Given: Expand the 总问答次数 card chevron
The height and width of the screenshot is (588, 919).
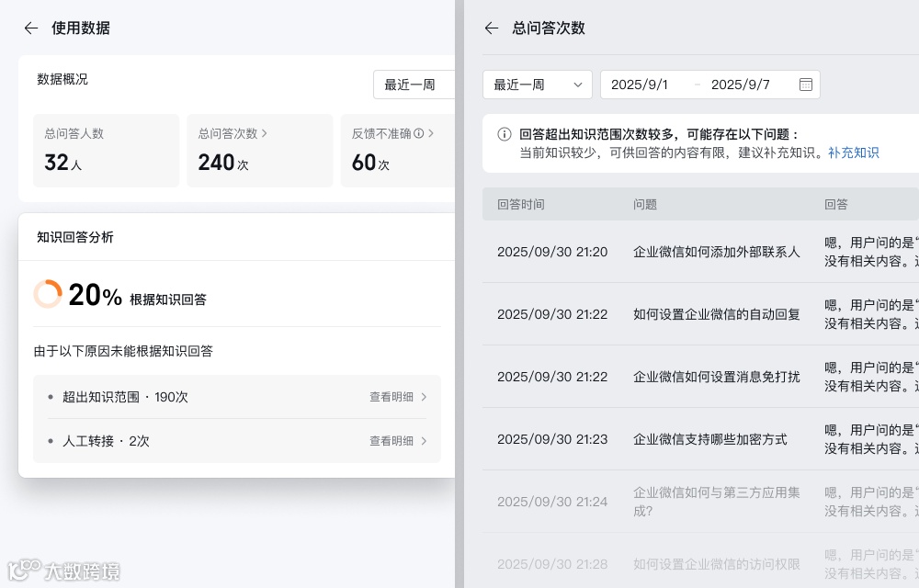Looking at the screenshot, I should [x=265, y=133].
